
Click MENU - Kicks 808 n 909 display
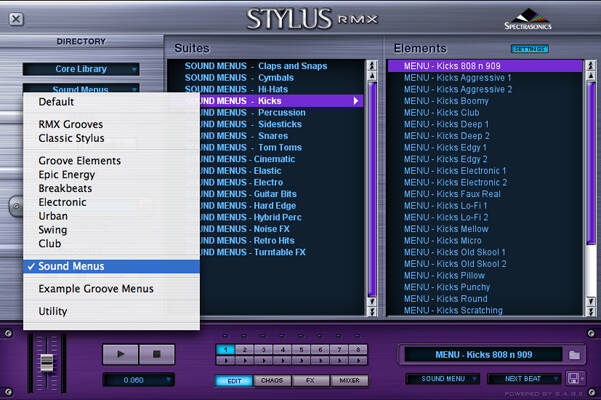point(483,355)
